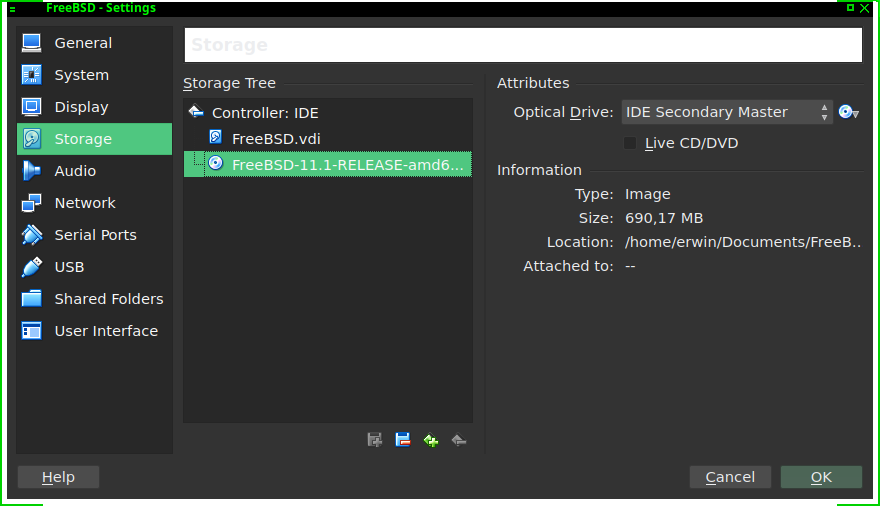Open the Optical Drive IDE Secondary Master dropdown

727,112
